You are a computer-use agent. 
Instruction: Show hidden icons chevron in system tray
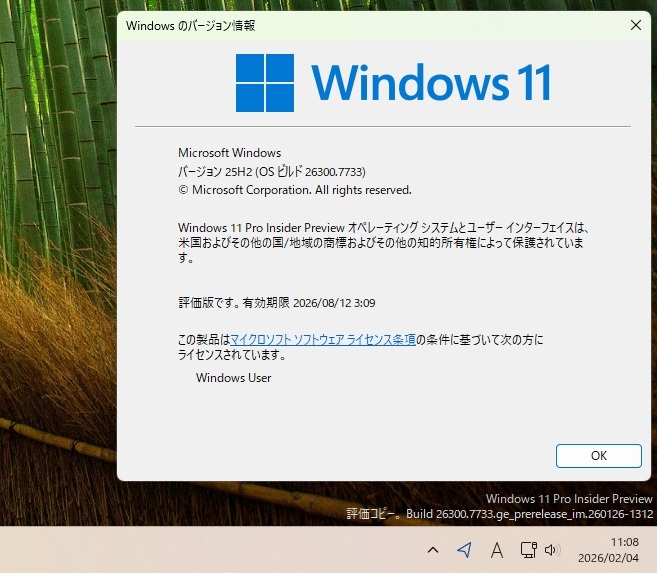(x=433, y=550)
